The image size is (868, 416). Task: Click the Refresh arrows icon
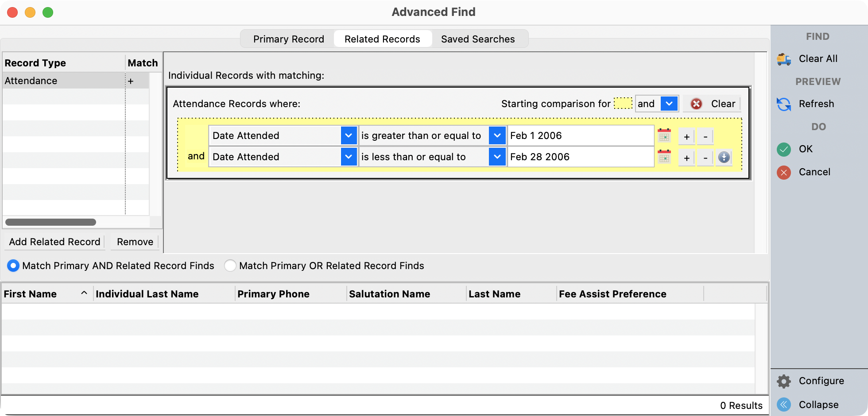tap(784, 104)
